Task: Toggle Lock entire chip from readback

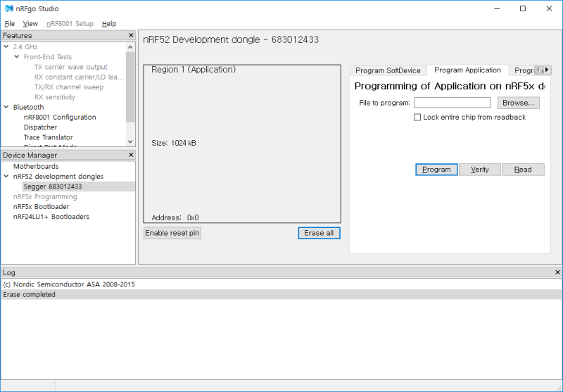Action: (417, 117)
